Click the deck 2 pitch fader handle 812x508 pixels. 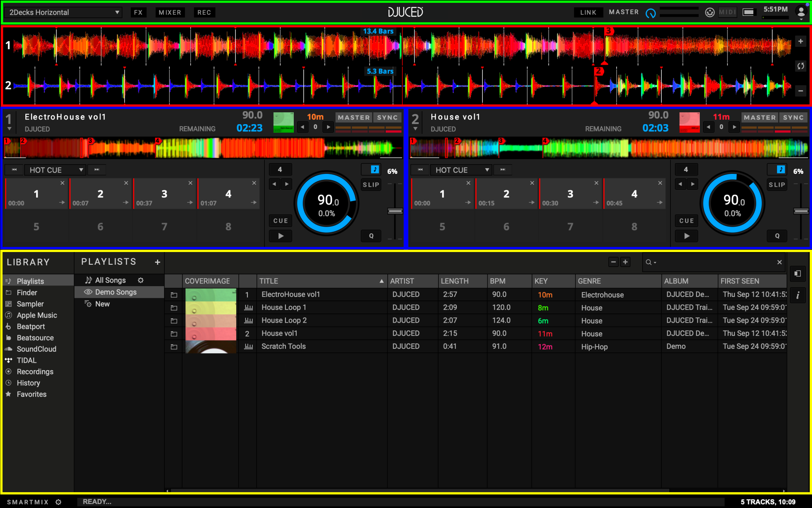pyautogui.click(x=801, y=211)
